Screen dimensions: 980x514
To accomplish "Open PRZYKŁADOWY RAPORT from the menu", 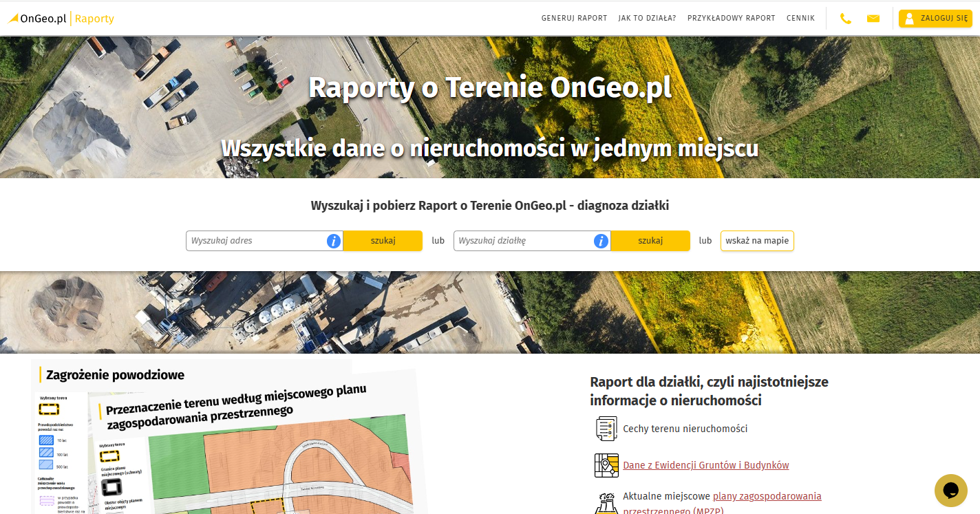I will 731,18.
